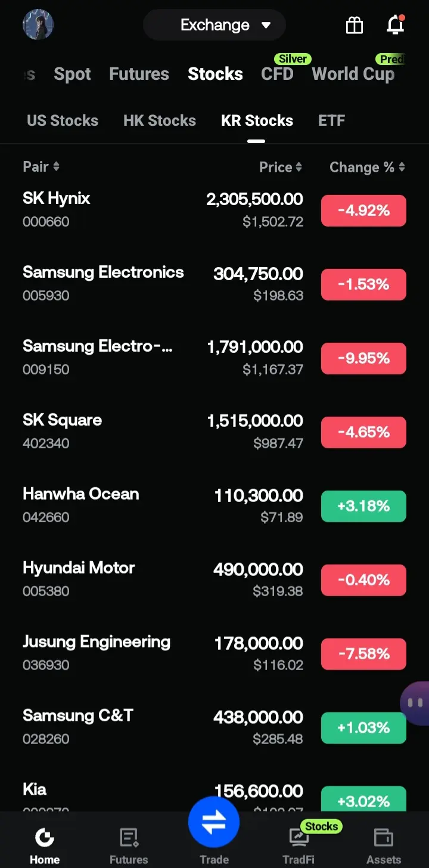
Task: Select the CFD market tab
Action: (277, 74)
